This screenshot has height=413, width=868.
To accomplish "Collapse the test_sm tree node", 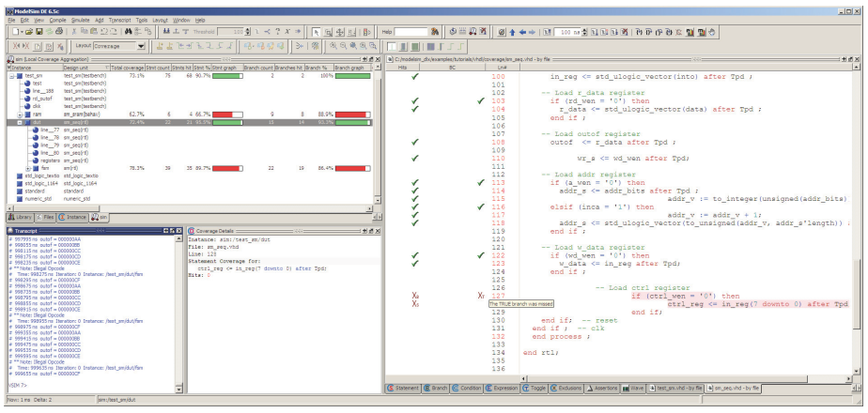I will coord(11,75).
